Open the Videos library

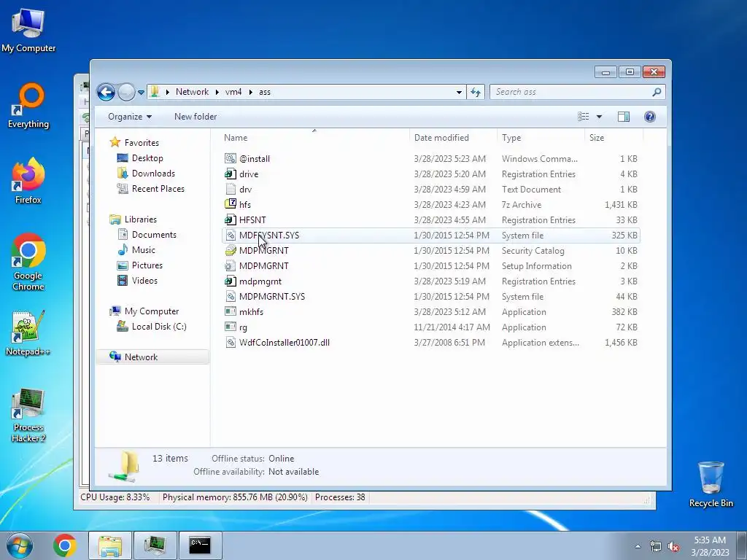(x=144, y=281)
